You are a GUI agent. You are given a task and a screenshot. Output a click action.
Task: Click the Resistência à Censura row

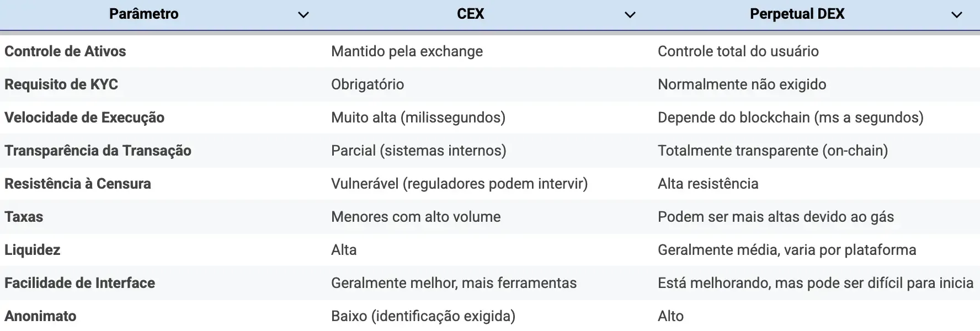pos(78,184)
